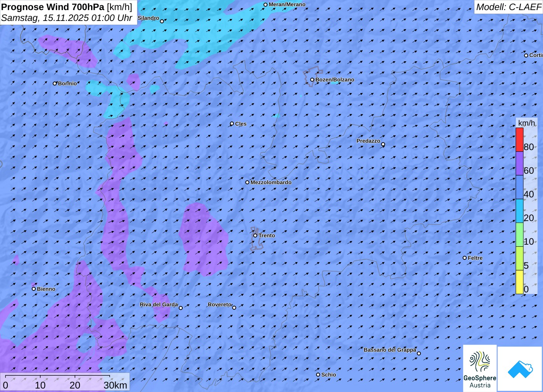The width and height of the screenshot is (543, 392).
Task: Click the Cles city marker
Action: (232, 124)
